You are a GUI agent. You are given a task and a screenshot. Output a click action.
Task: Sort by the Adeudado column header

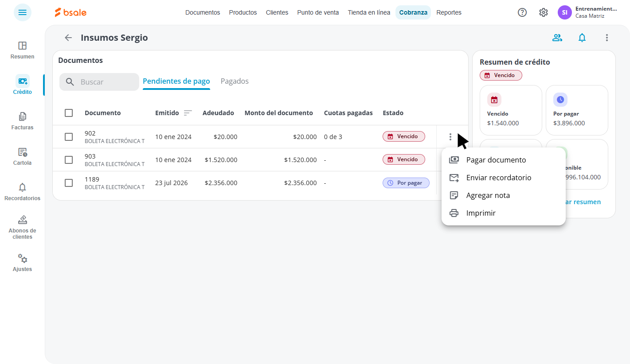click(x=218, y=113)
